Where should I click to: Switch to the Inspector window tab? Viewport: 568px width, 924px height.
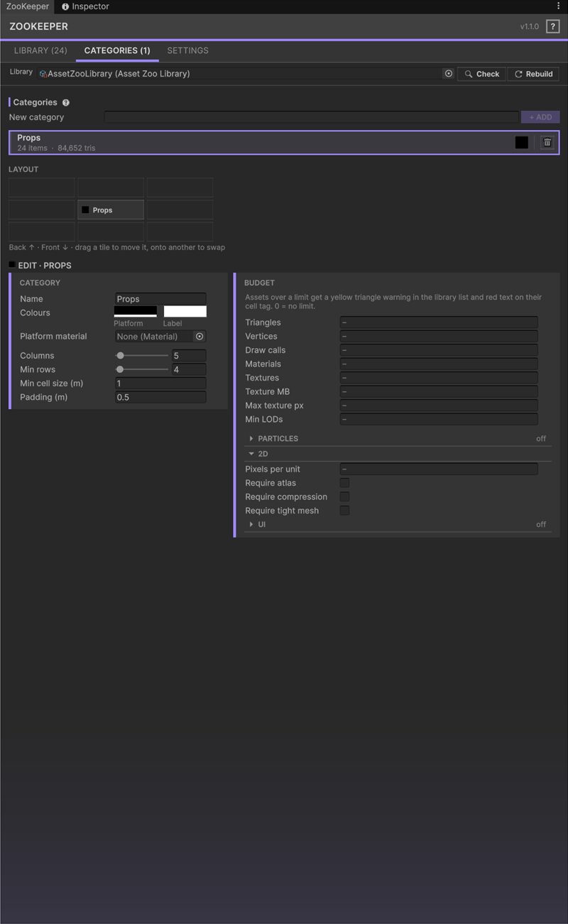click(85, 6)
